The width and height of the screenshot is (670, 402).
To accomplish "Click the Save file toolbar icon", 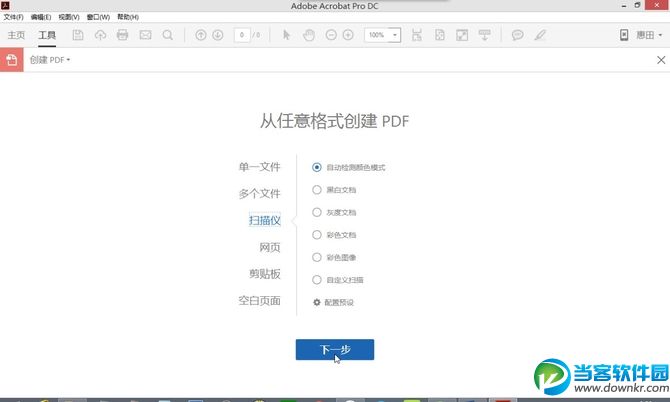I will pyautogui.click(x=78, y=35).
